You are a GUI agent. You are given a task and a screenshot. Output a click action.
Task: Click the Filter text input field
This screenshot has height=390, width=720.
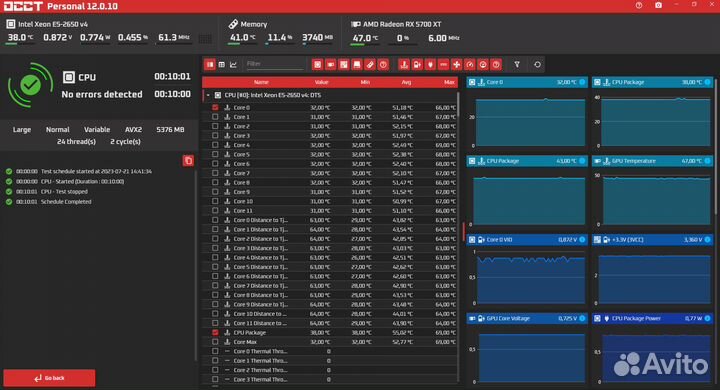point(274,64)
